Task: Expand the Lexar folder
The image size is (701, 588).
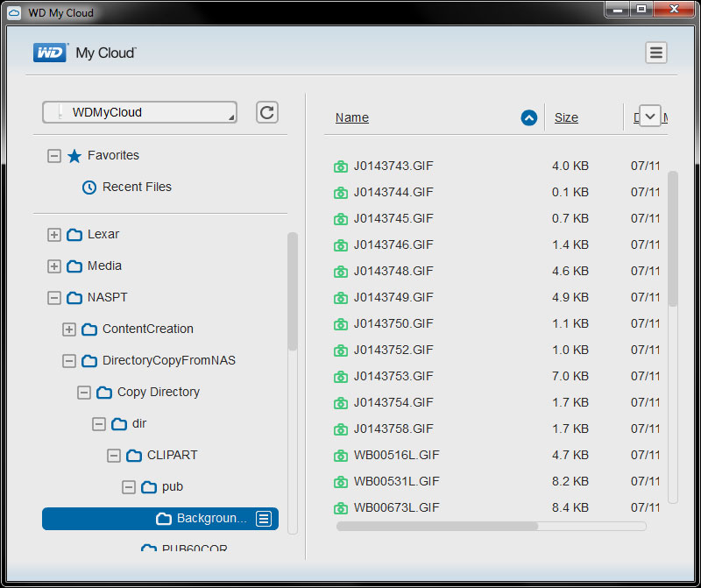Action: click(x=54, y=235)
